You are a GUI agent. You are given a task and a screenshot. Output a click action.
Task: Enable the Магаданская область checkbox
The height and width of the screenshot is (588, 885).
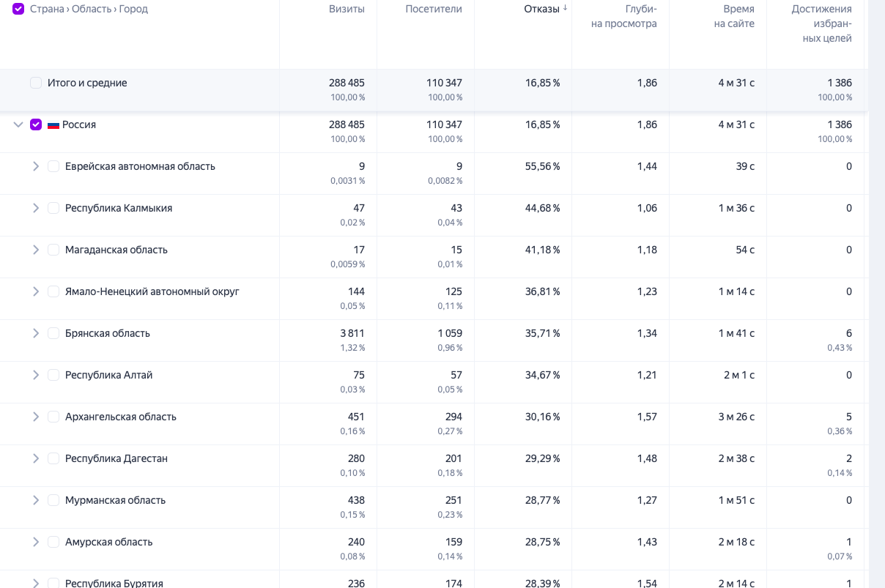pos(53,250)
